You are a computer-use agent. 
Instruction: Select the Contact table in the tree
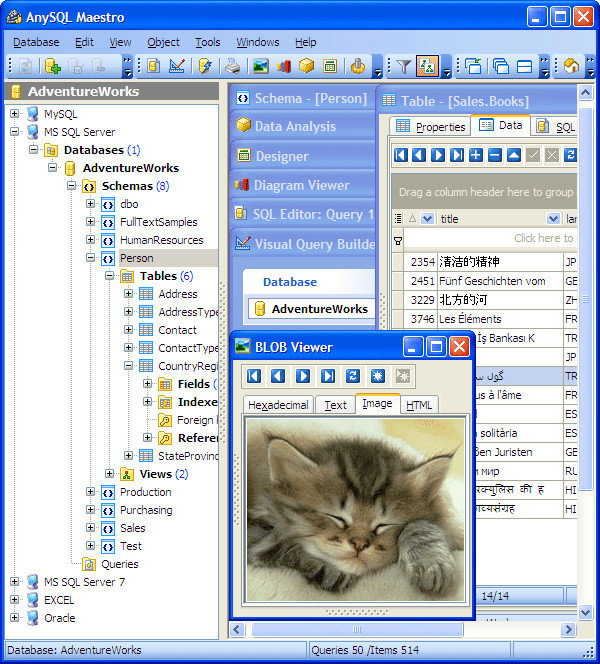177,330
